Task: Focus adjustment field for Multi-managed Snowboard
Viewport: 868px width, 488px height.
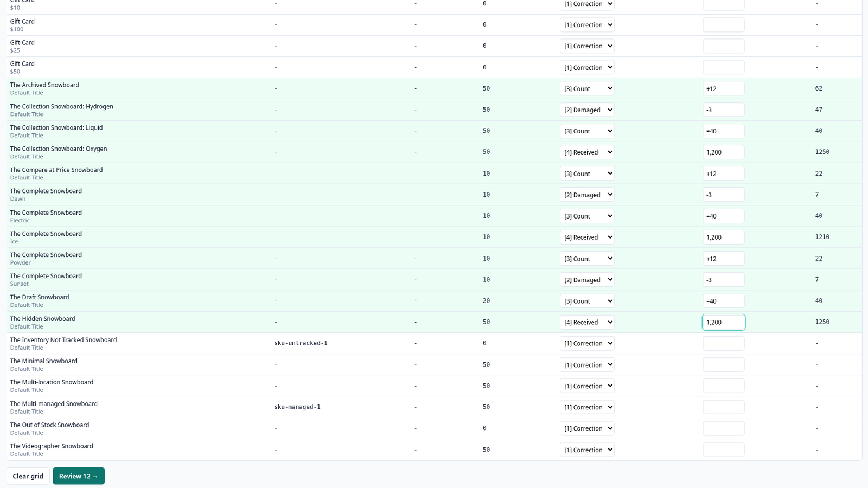Action: (724, 407)
